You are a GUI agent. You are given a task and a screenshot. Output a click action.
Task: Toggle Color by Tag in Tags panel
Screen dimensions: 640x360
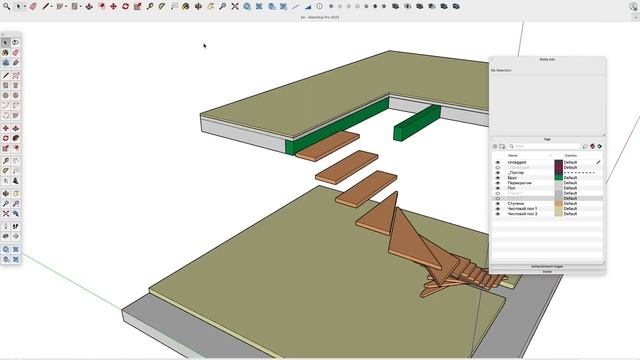click(x=592, y=146)
